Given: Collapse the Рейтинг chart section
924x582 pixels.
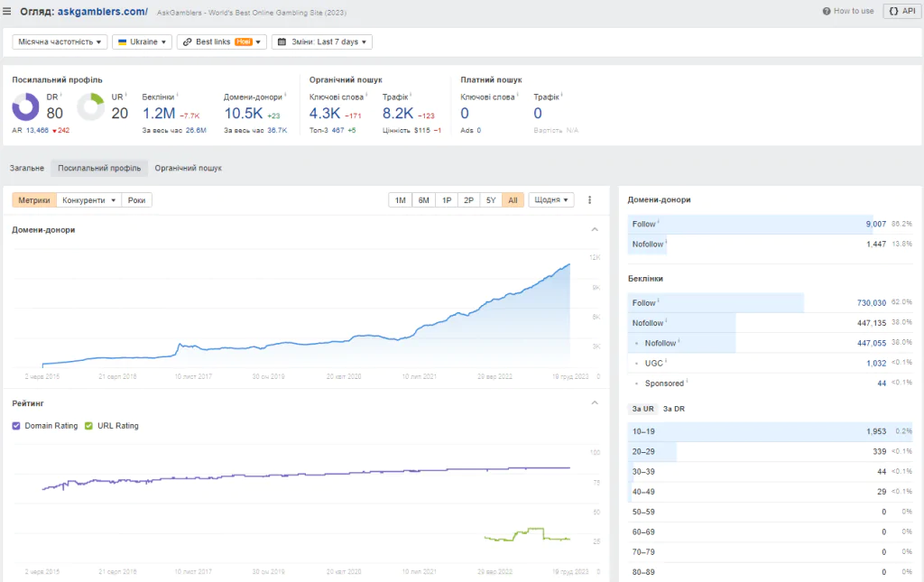Looking at the screenshot, I should coord(595,403).
